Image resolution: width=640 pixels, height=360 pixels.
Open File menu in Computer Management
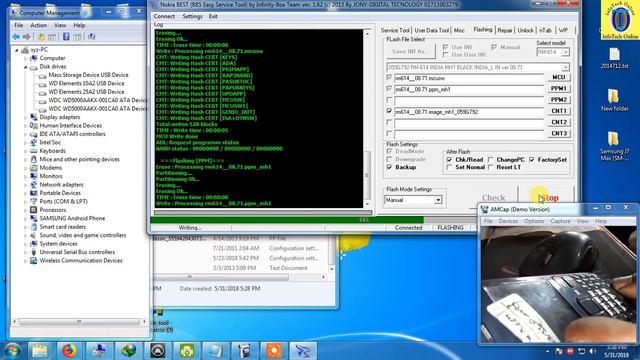(19, 25)
